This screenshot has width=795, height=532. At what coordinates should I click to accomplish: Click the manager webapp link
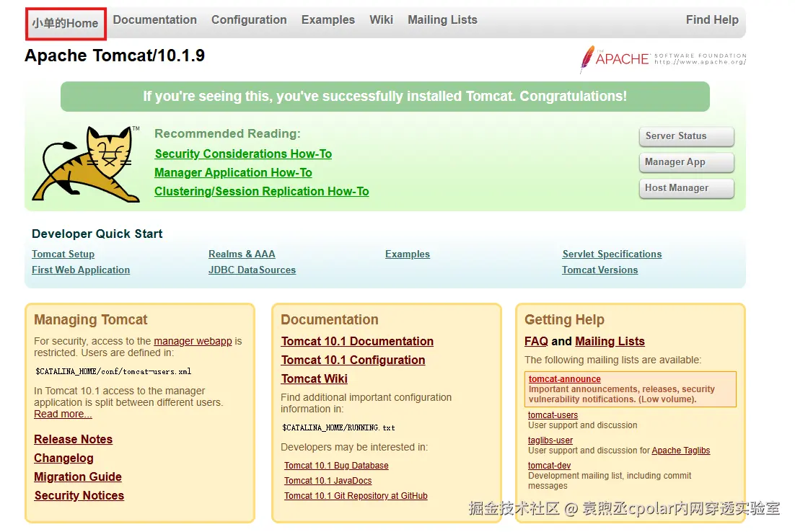tap(193, 341)
